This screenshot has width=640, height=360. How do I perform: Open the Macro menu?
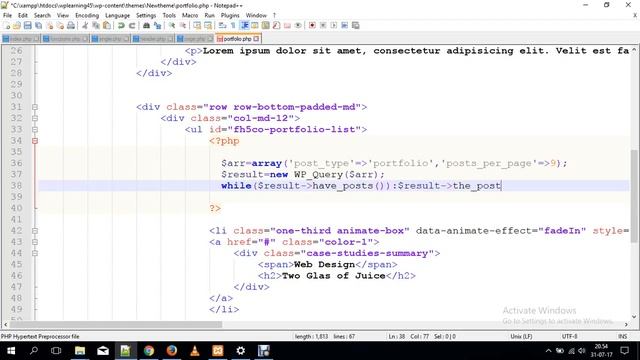[x=190, y=15]
